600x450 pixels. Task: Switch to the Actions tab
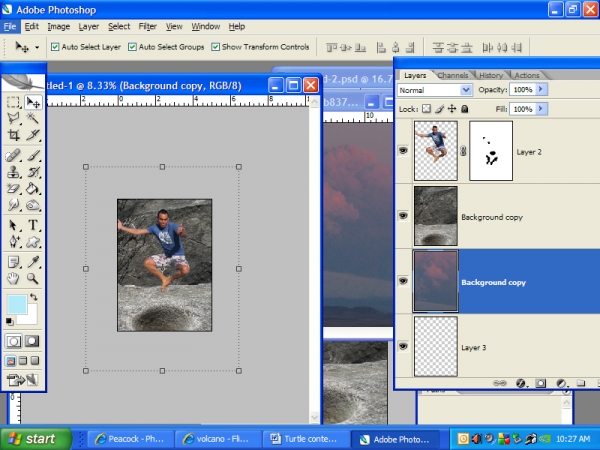pos(527,75)
